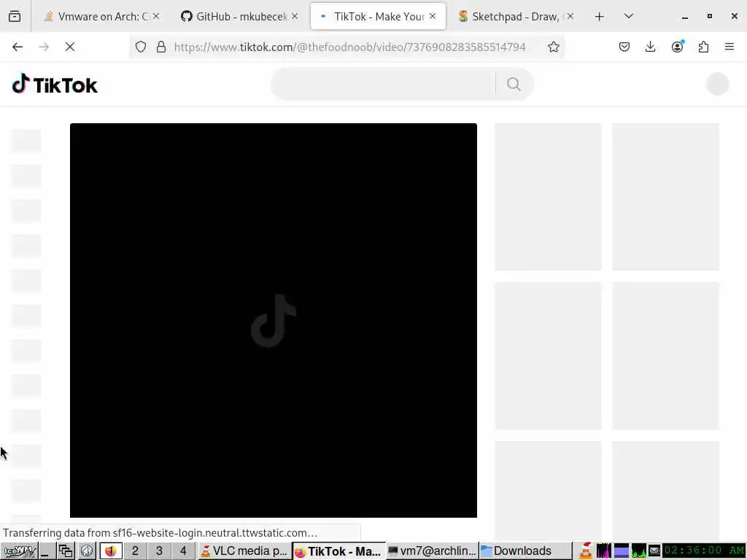
Task: Open the IceWM start menu
Action: coord(18,551)
